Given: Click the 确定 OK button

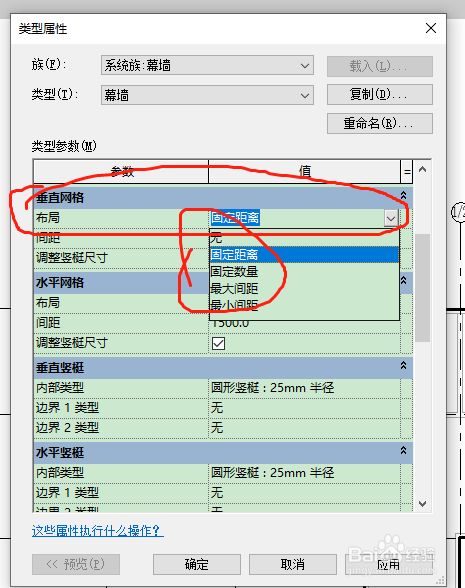Looking at the screenshot, I should coord(196,564).
